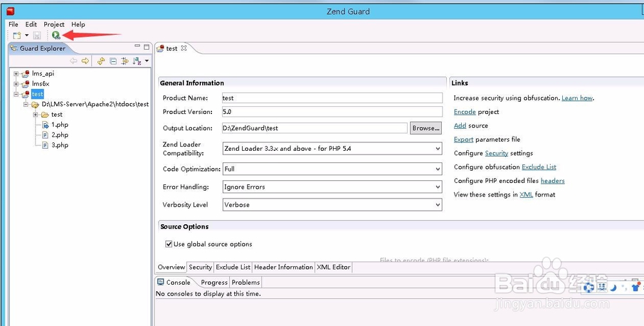Screen dimensions: 644x326
Task: Switch to the Overview tab
Action: coord(171,267)
